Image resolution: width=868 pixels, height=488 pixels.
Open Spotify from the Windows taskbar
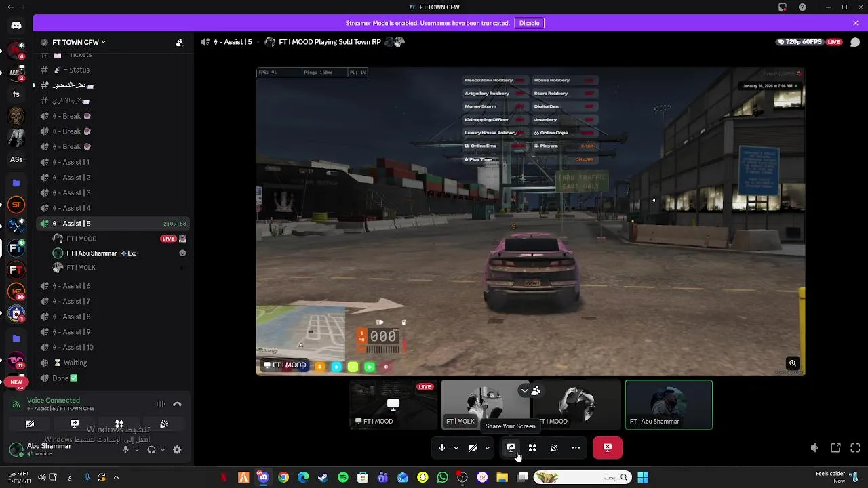pos(343,478)
